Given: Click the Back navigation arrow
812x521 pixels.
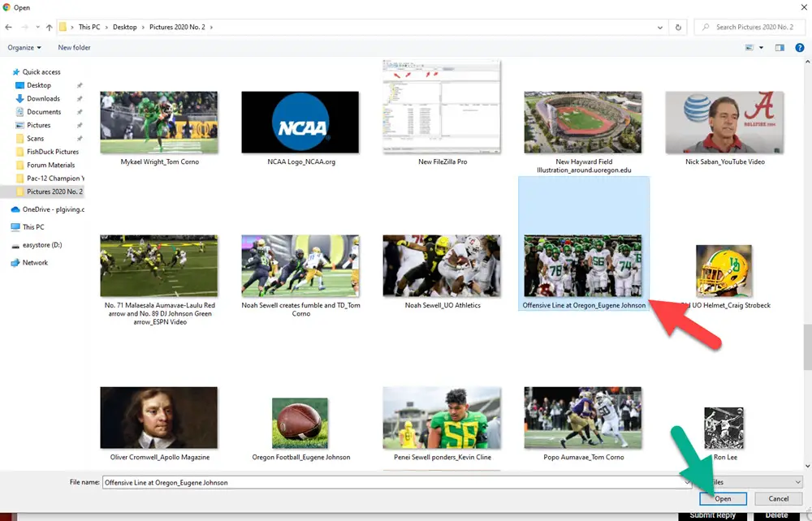Looking at the screenshot, I should click(x=9, y=27).
